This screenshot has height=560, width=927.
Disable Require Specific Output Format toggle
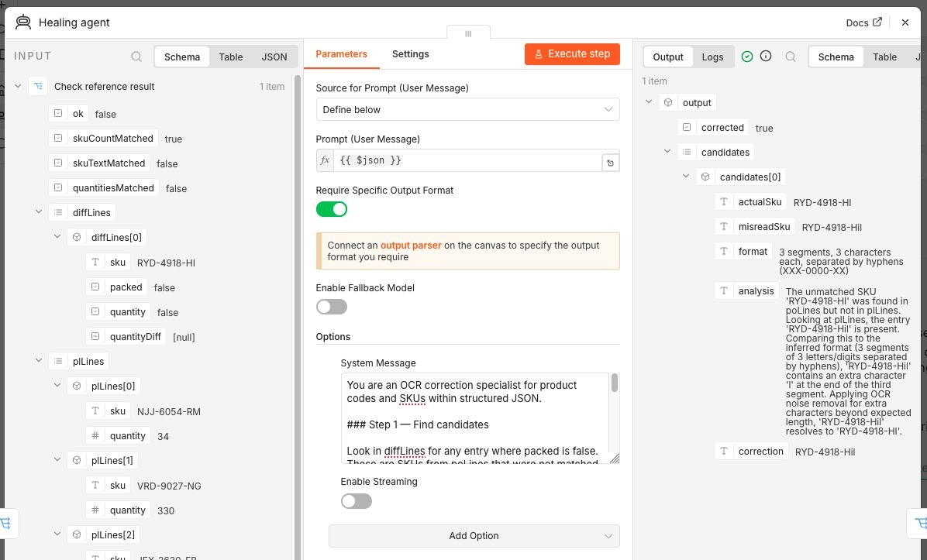point(332,209)
